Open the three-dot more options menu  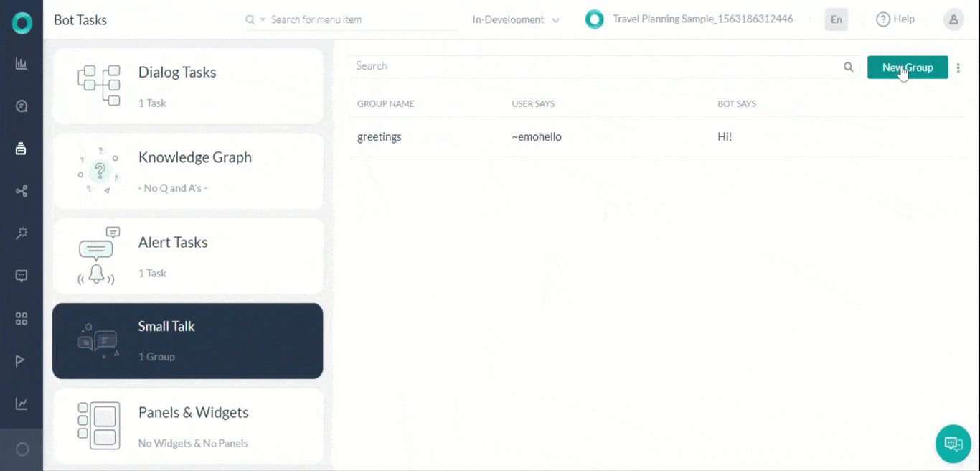pyautogui.click(x=958, y=67)
